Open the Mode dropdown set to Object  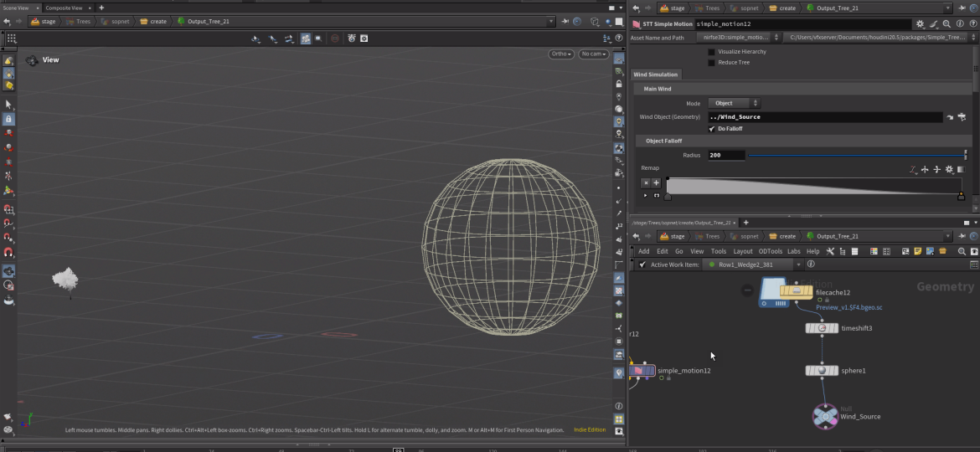pos(735,104)
